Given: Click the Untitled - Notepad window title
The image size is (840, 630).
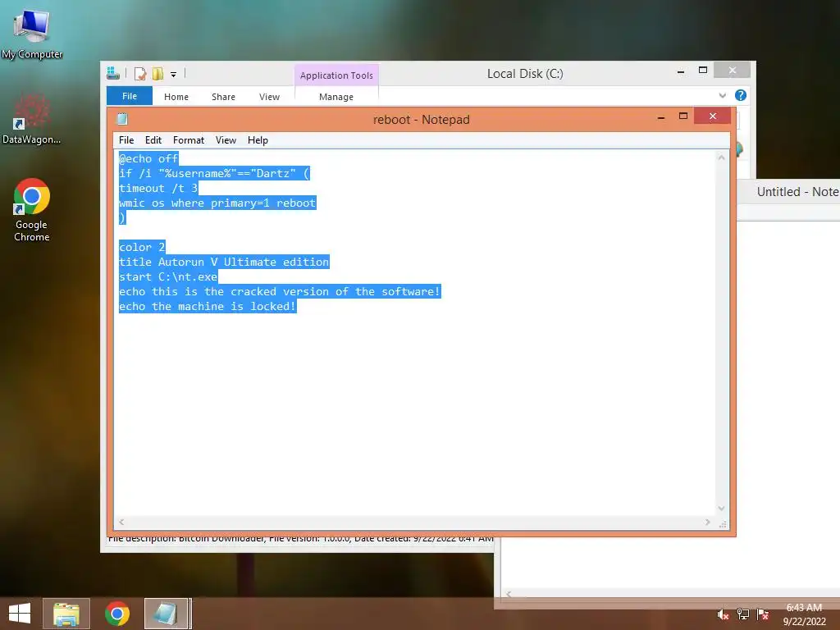Looking at the screenshot, I should pos(797,192).
